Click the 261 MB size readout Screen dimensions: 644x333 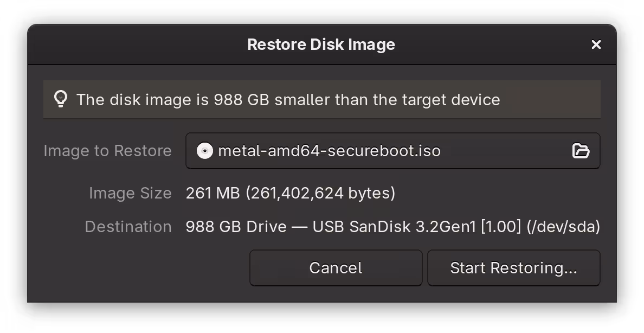290,193
